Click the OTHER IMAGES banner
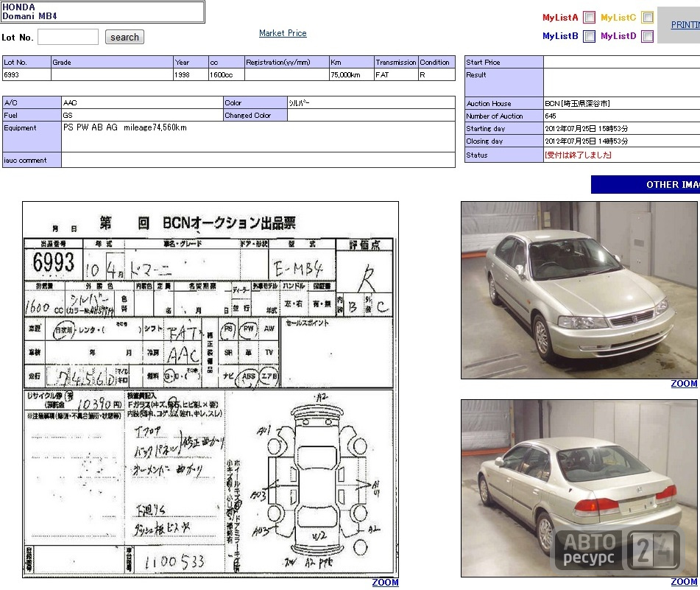The width and height of the screenshot is (700, 590). coord(646,184)
